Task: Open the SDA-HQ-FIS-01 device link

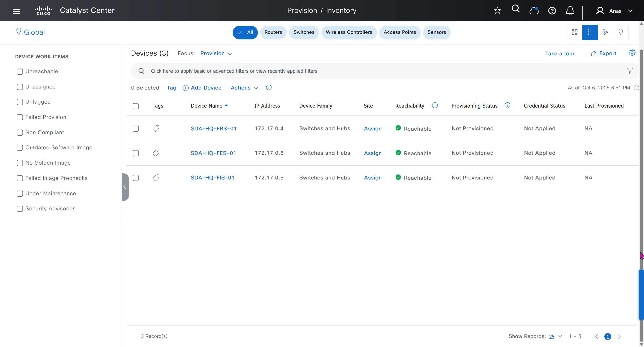Action: [212, 178]
